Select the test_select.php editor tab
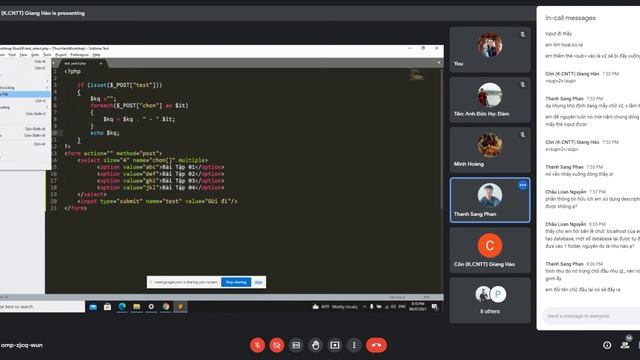 (83, 63)
